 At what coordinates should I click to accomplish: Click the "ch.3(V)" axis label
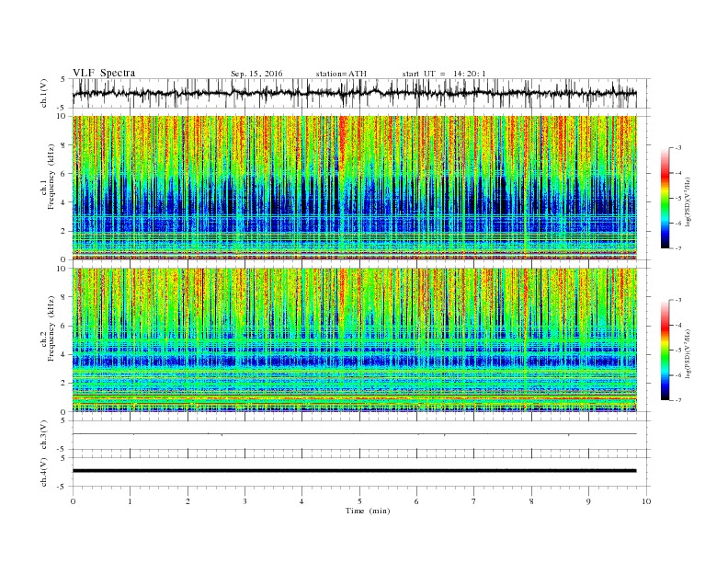pyautogui.click(x=44, y=435)
